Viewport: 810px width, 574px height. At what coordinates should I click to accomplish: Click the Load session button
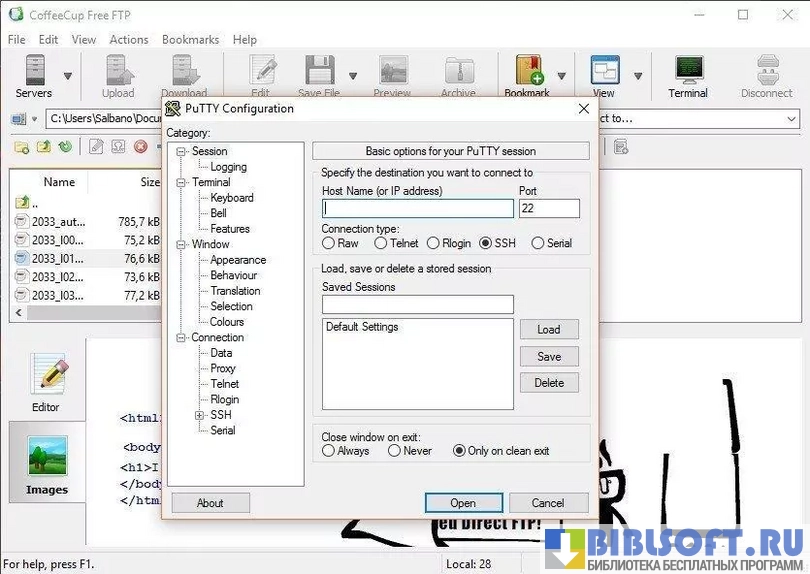coord(548,330)
